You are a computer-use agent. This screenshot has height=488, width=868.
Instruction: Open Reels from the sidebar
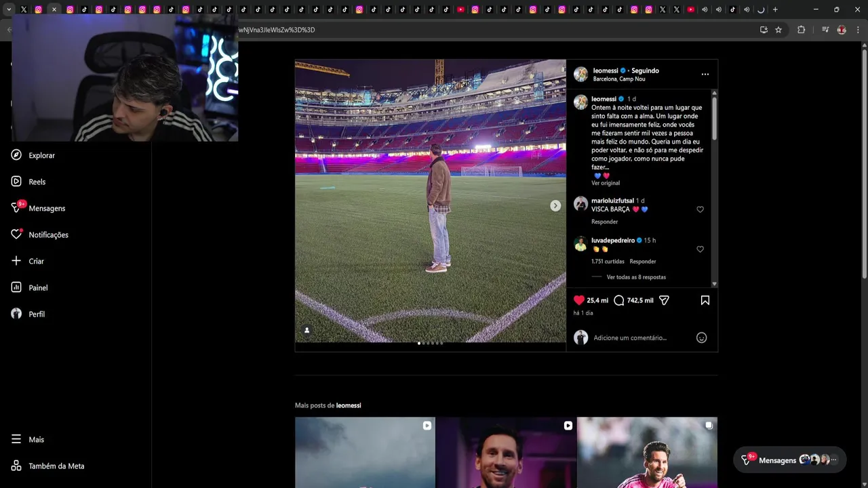[x=28, y=182]
